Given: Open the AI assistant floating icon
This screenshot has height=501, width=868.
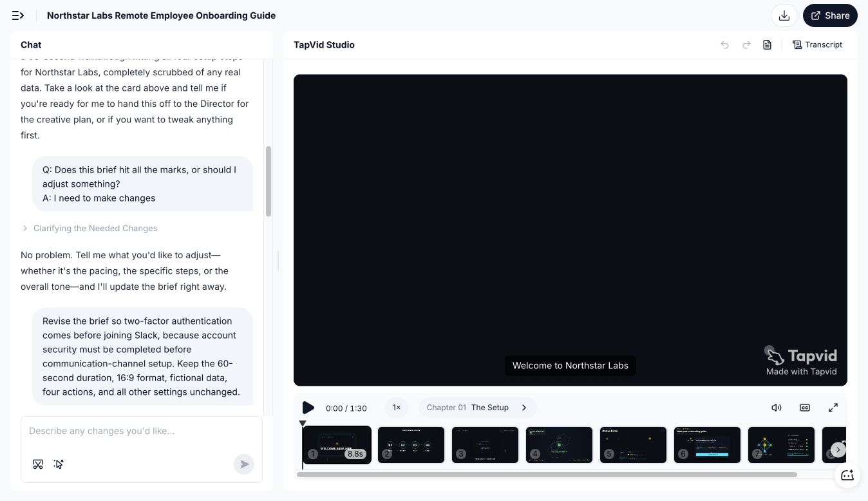Looking at the screenshot, I should pyautogui.click(x=847, y=475).
